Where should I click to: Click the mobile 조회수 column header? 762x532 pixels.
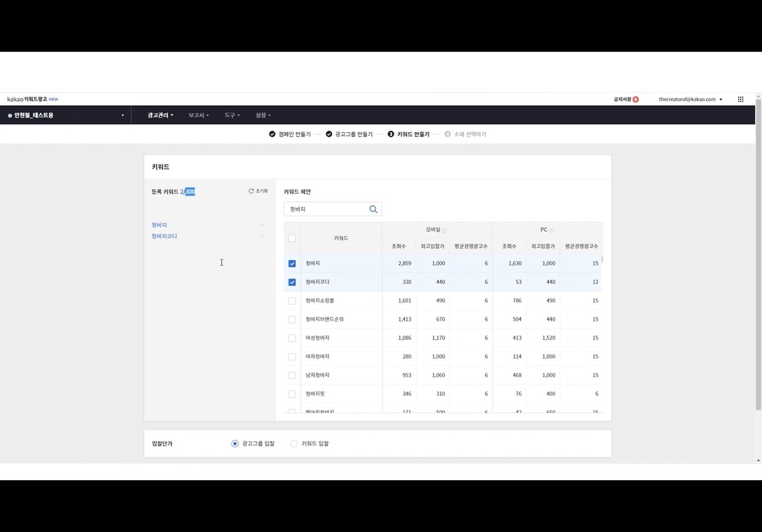coord(399,246)
